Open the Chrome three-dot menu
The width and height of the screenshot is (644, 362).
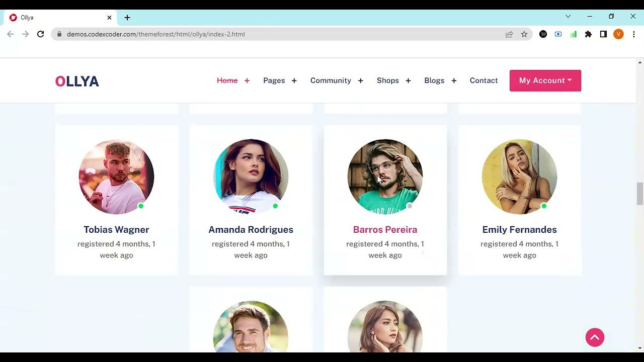pyautogui.click(x=633, y=34)
